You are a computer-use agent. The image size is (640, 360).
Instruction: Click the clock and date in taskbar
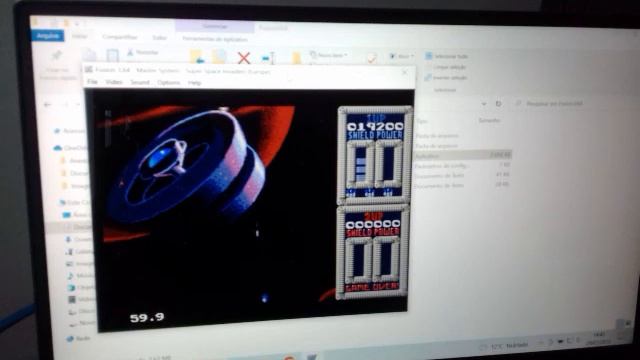(598, 338)
